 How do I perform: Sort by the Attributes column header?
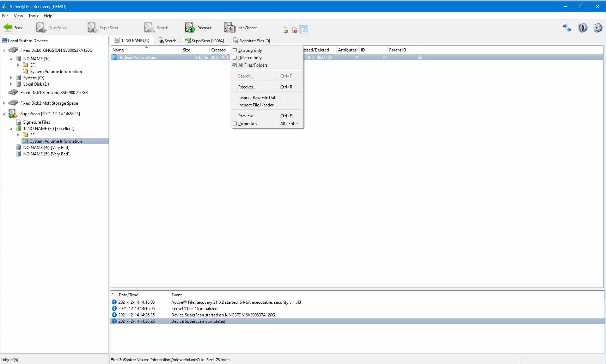click(x=348, y=50)
